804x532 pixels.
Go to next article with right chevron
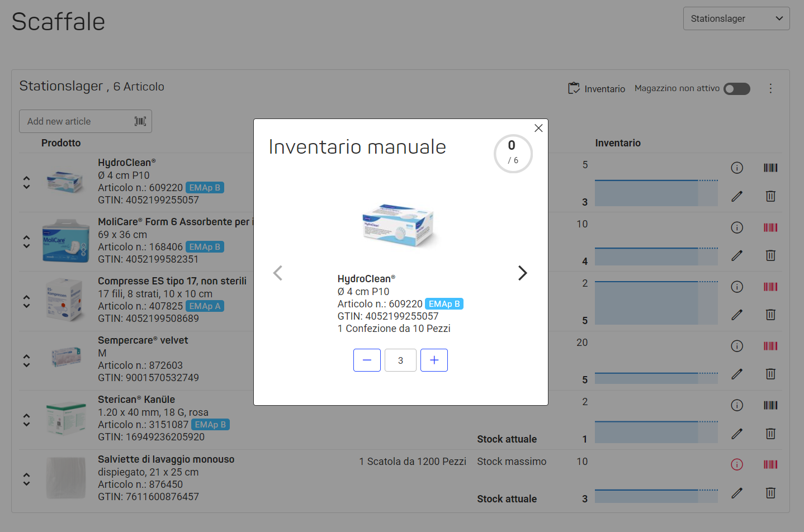pos(522,273)
